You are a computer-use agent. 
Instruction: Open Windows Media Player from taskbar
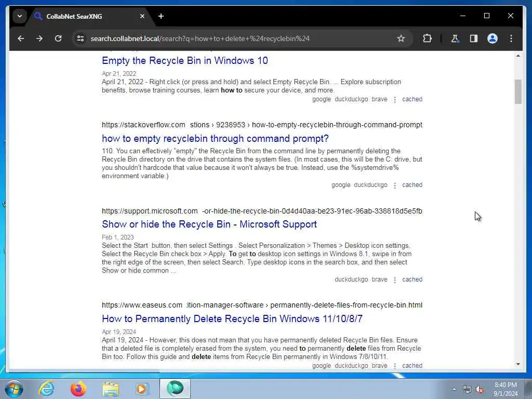(142, 389)
